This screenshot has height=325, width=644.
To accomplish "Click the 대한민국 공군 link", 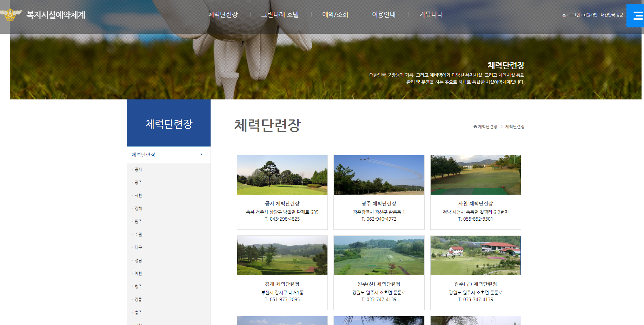I will 612,15.
